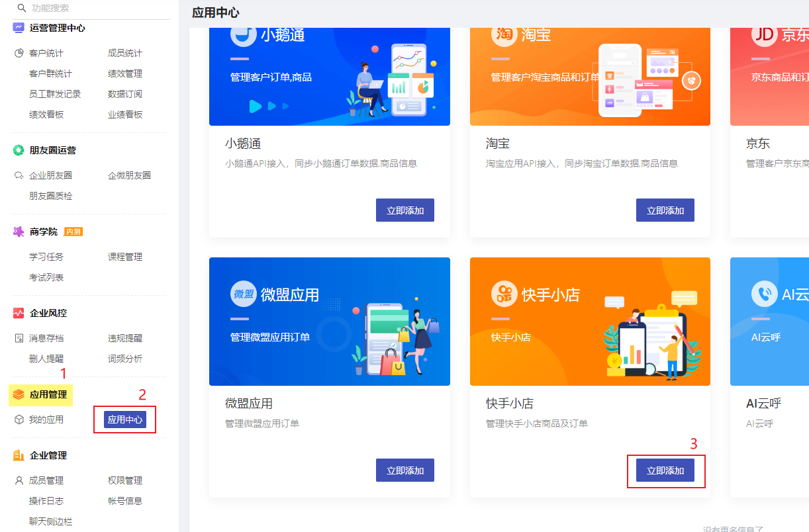The width and height of the screenshot is (809, 532).
Task: Click the AI云呼 phone logo icon
Action: (765, 294)
